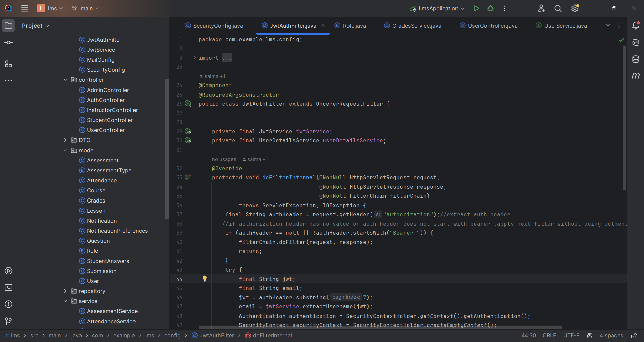Click the 4 spaces indent widget
The width and height of the screenshot is (644, 342).
point(611,336)
